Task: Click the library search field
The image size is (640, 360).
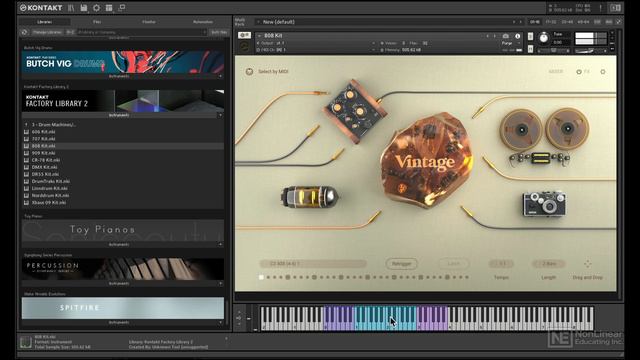Action: (142, 32)
